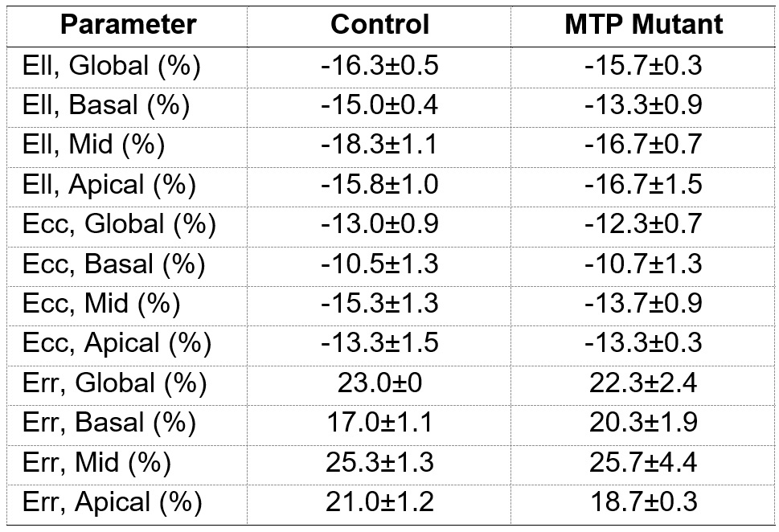Click the Control value 17.0±1.1
The height and width of the screenshot is (532, 779).
click(380, 424)
